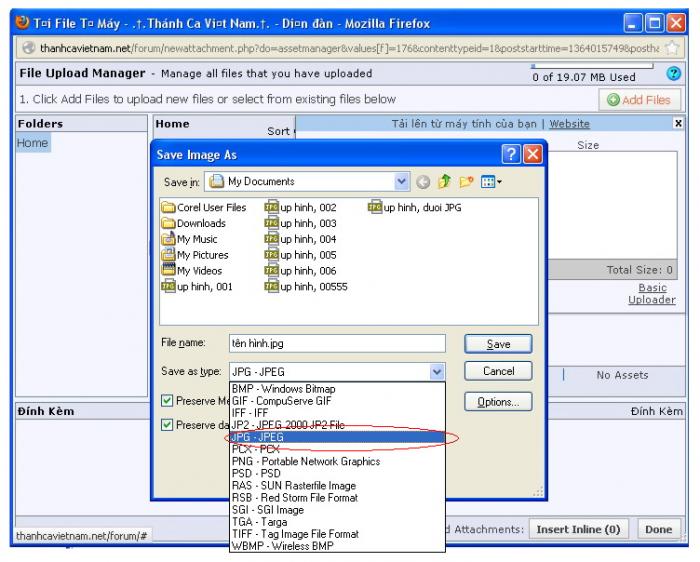Screen dimensions: 700x562
Task: Click the Back navigation arrow in Save dialog
Action: click(x=424, y=182)
